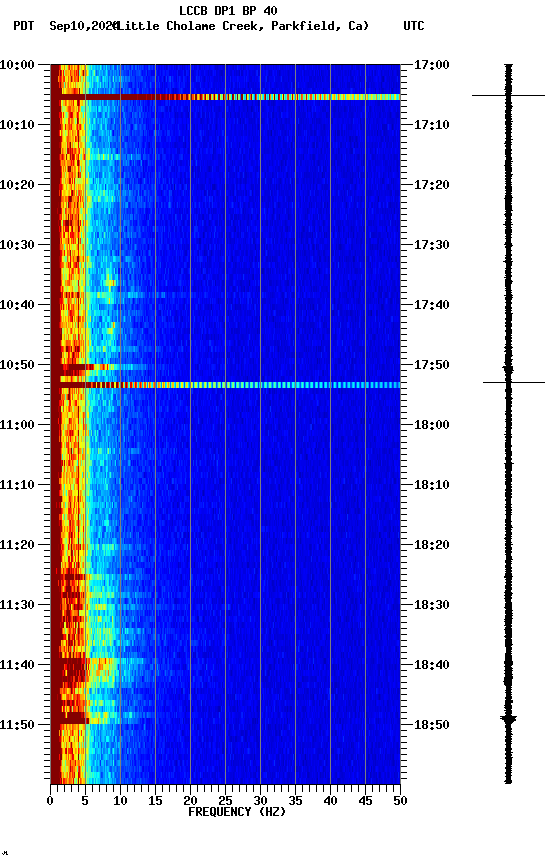
Task: Click the '15' frequency axis tick label
Action: tap(155, 801)
